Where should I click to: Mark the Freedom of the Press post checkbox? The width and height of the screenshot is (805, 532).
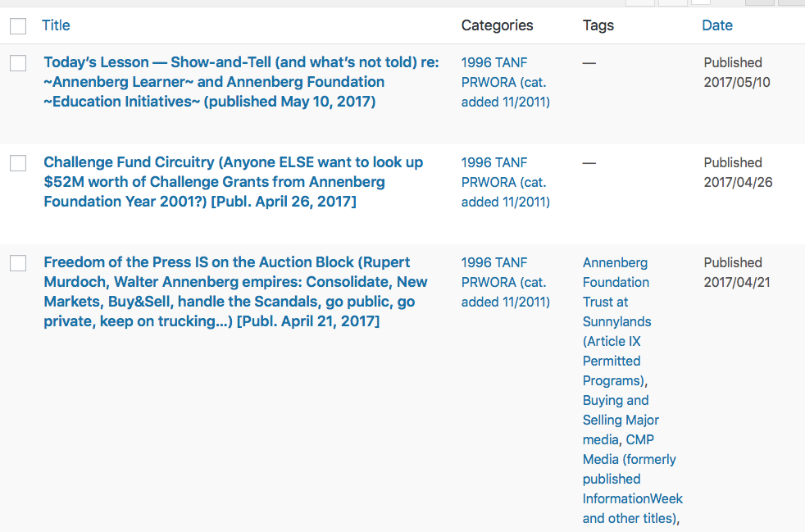(18, 263)
